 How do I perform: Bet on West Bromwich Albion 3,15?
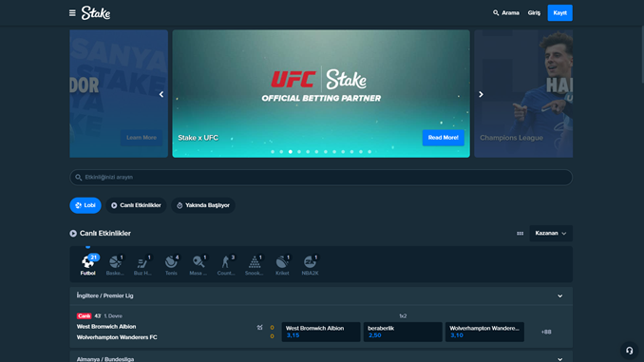point(321,332)
